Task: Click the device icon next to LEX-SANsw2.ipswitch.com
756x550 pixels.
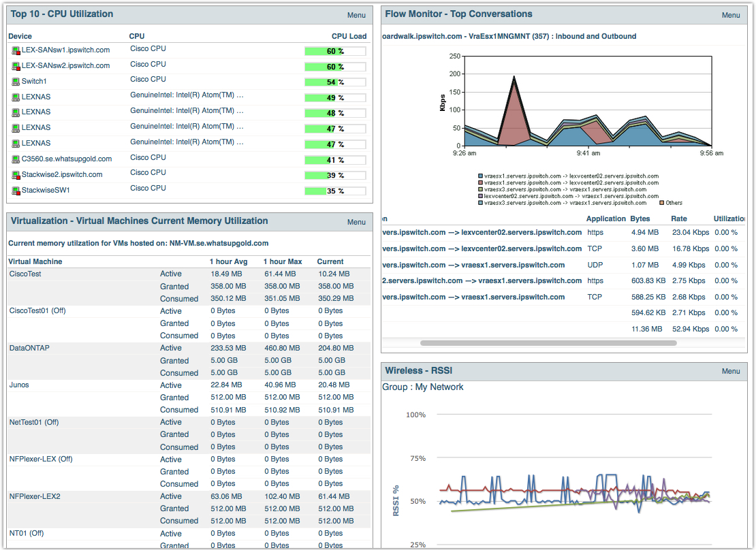Action: click(x=16, y=66)
